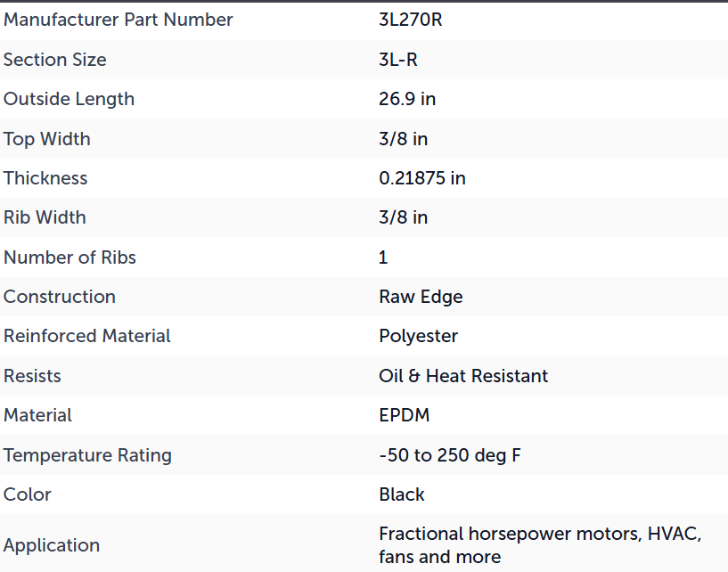Select the Thickness value 0.21875 in
The width and height of the screenshot is (728, 572).
[x=422, y=178]
